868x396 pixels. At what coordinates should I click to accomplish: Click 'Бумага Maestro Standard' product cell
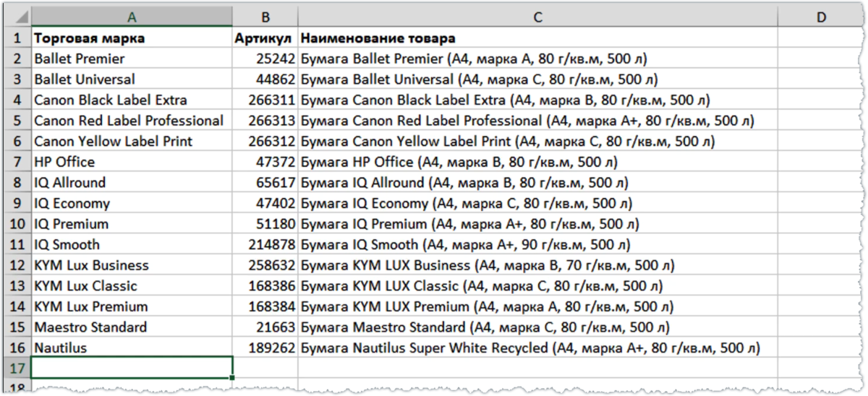pyautogui.click(x=537, y=327)
